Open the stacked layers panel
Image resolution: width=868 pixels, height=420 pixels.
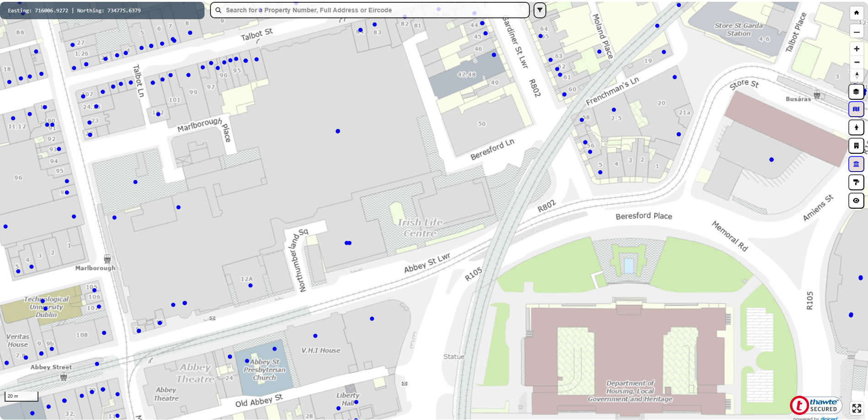point(856,92)
